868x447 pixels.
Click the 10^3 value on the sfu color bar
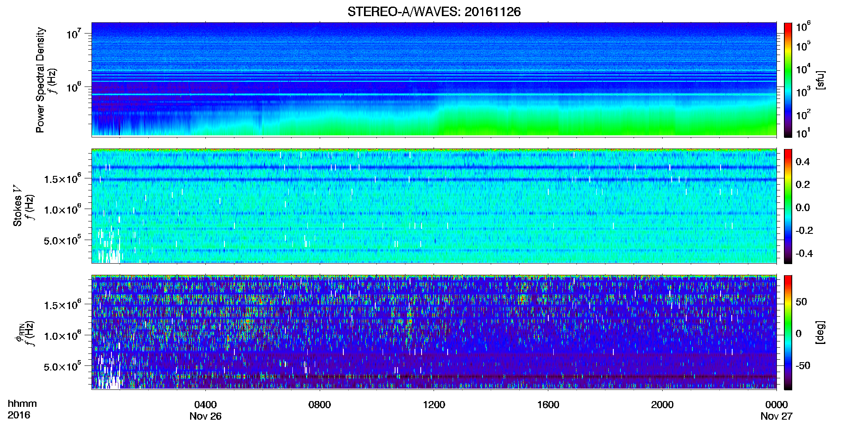(x=803, y=91)
